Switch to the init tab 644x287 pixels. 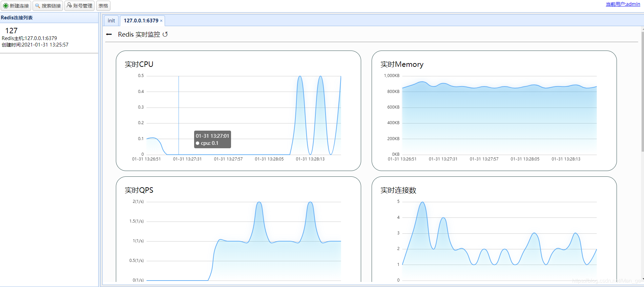111,21
